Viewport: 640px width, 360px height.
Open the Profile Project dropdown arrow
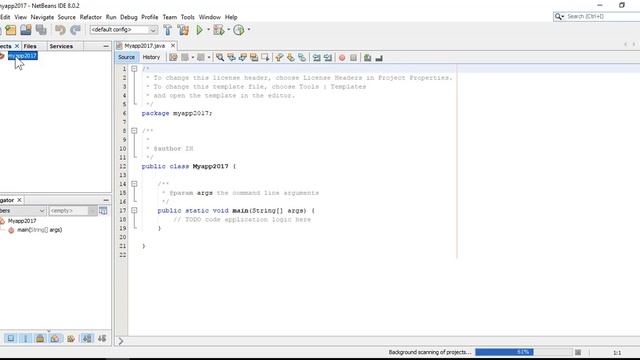(249, 30)
